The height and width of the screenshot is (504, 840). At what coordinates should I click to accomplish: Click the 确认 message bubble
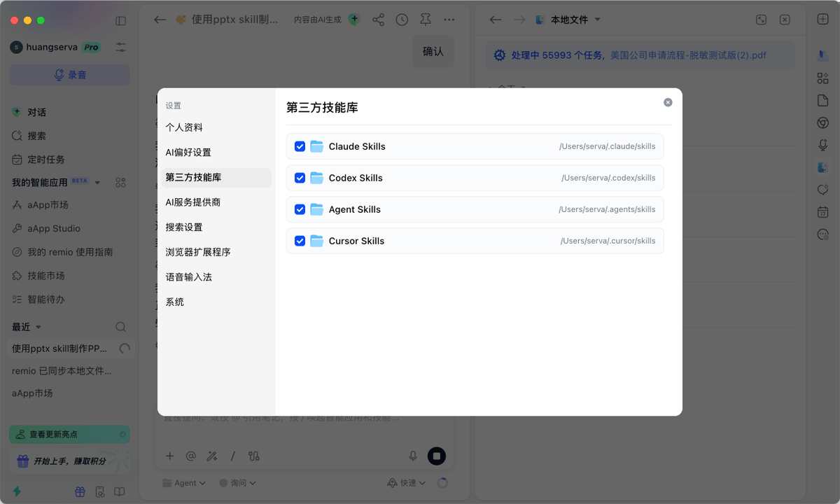(x=433, y=52)
